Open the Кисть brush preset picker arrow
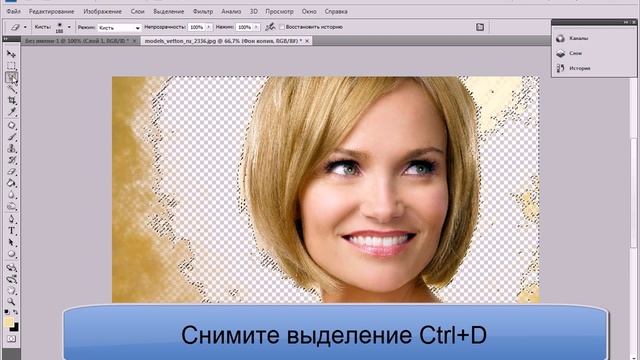The height and width of the screenshot is (360, 640). 69,27
